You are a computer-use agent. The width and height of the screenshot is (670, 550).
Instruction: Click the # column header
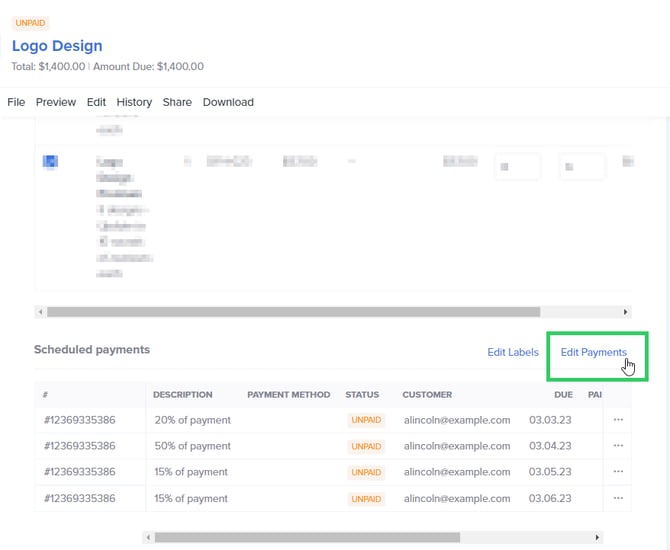[x=45, y=394]
